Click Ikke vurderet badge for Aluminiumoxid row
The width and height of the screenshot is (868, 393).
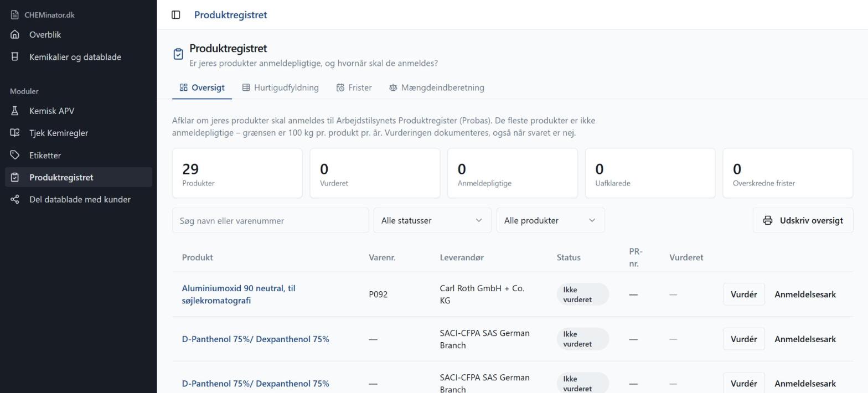pyautogui.click(x=583, y=294)
